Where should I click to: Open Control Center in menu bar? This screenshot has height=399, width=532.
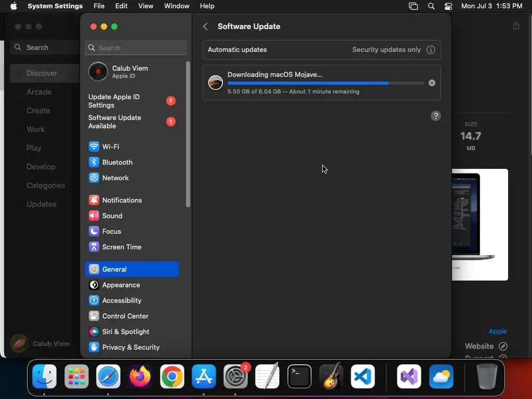(x=448, y=6)
